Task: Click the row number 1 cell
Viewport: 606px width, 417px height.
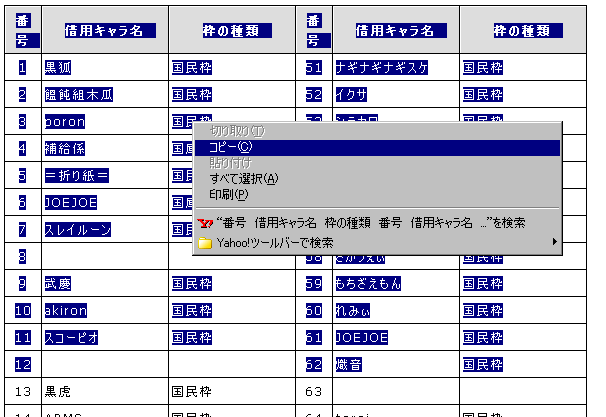Action: tap(23, 68)
